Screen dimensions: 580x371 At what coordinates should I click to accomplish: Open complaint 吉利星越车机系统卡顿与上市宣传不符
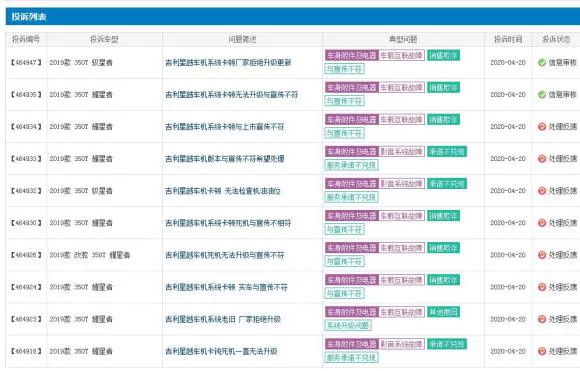(225, 127)
